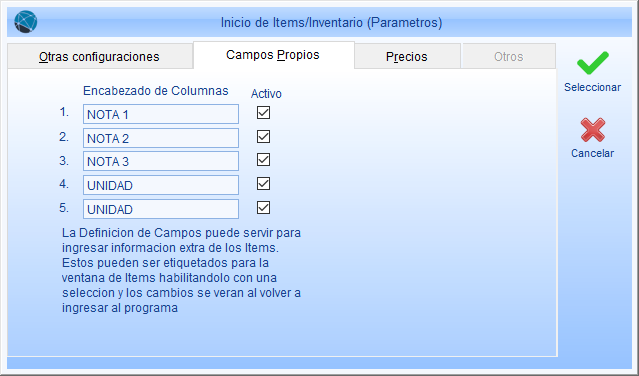Click the window title Inicio de Items/Inventario

tap(292, 22)
